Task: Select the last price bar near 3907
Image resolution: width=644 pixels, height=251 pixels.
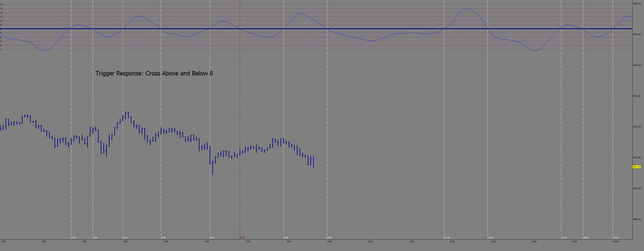Action: tap(314, 162)
